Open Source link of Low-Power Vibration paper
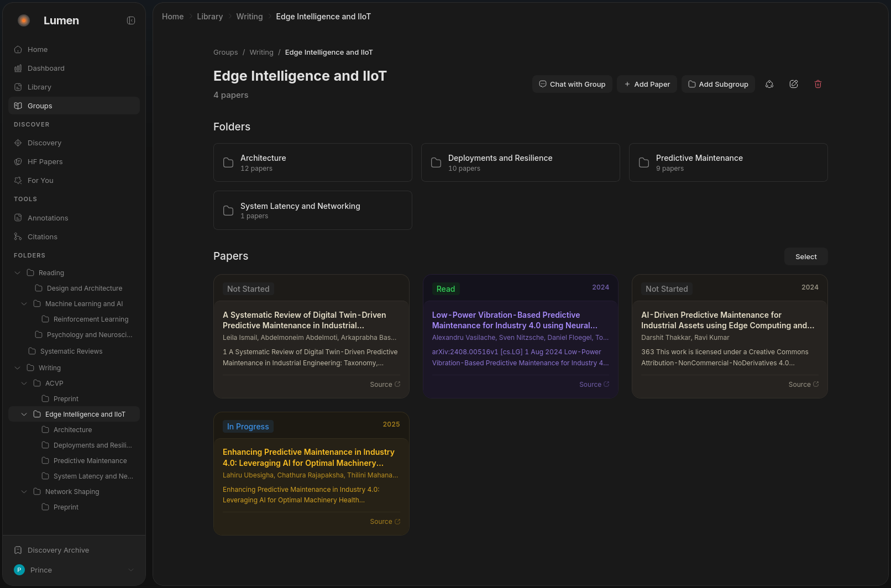This screenshot has width=891, height=588. (x=594, y=385)
